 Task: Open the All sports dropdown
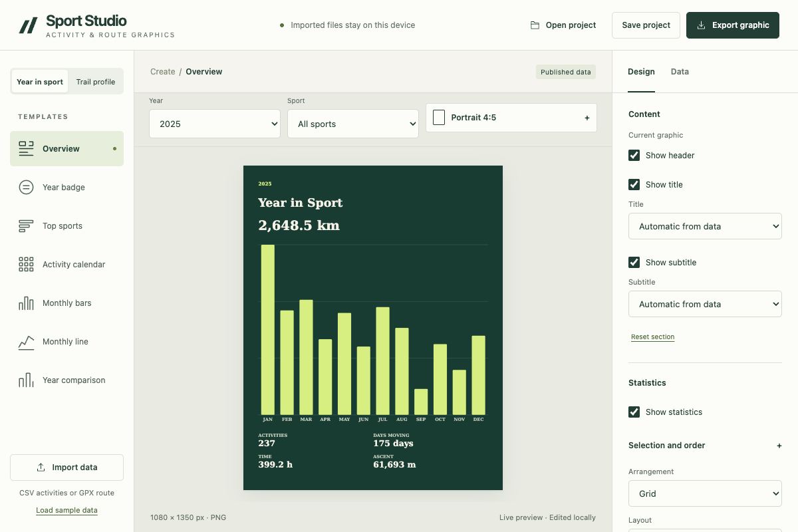[x=353, y=124]
